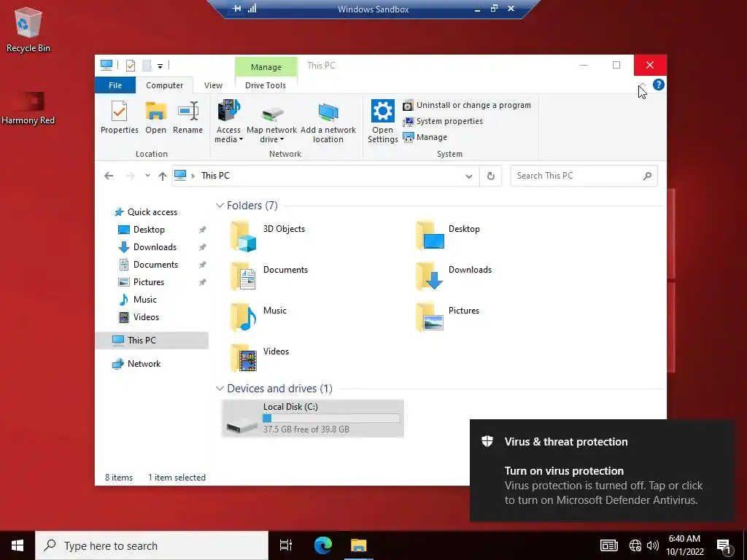747x560 pixels.
Task: Open the notification center icon
Action: pyautogui.click(x=724, y=545)
